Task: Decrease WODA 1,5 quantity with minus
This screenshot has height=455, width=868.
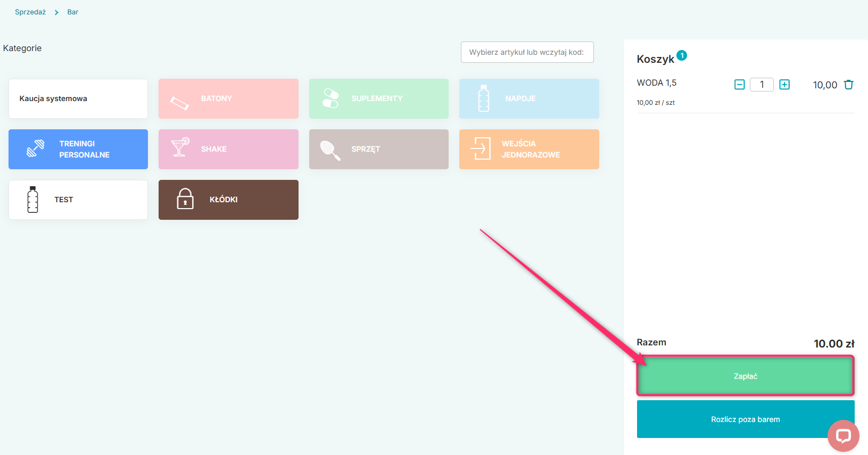Action: (x=739, y=85)
